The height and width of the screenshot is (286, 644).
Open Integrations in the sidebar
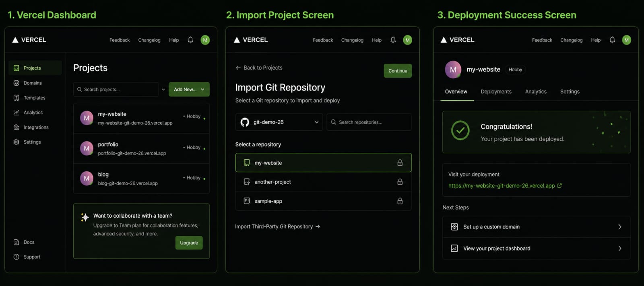pos(31,127)
